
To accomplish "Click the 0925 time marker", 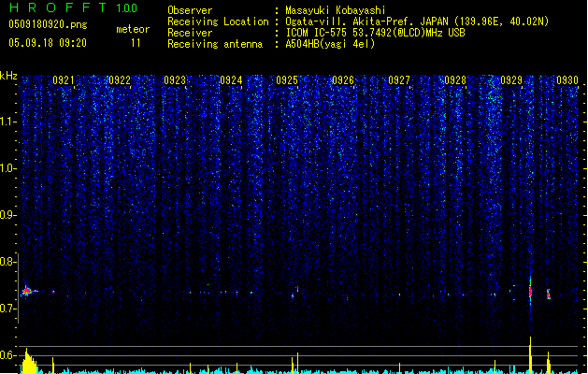I will tap(287, 79).
